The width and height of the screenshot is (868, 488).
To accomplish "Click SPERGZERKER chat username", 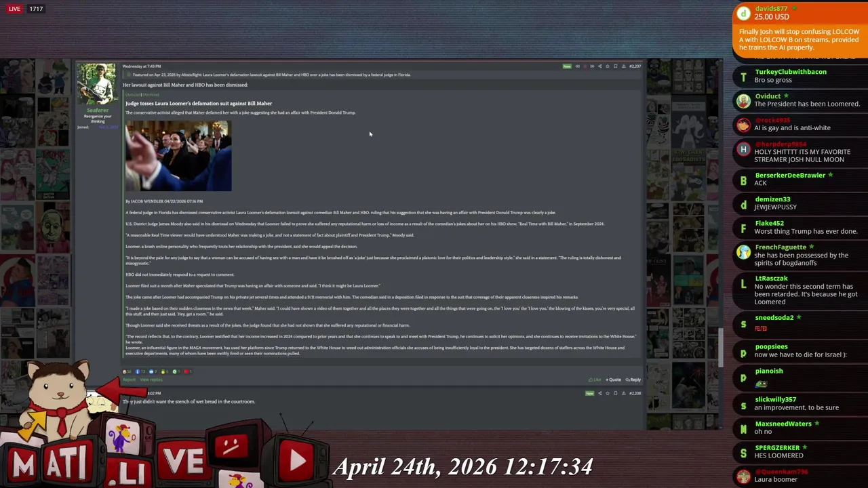I will coord(777,448).
